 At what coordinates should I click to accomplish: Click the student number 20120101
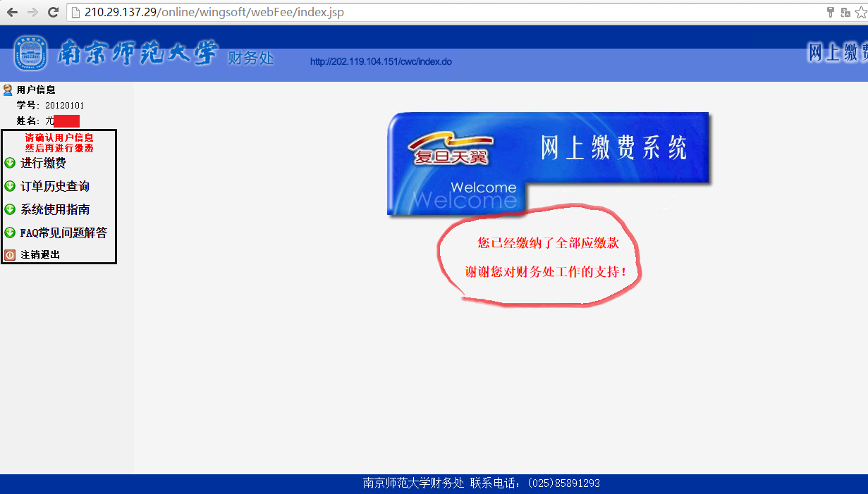[65, 106]
